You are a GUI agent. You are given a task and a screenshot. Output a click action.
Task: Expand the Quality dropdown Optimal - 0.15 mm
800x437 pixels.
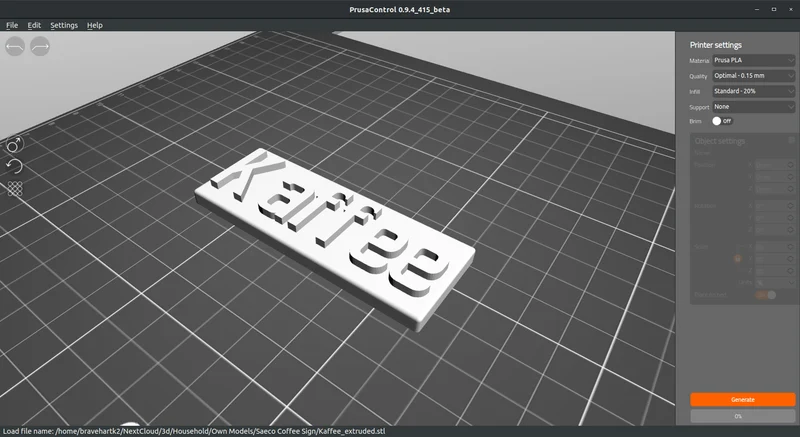click(754, 76)
